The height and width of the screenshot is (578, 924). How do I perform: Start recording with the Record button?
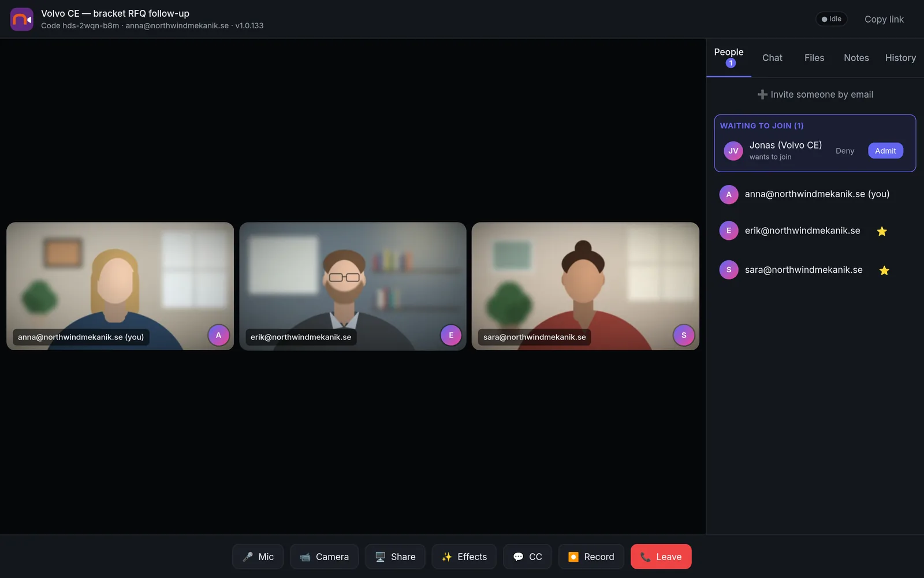[x=591, y=557]
